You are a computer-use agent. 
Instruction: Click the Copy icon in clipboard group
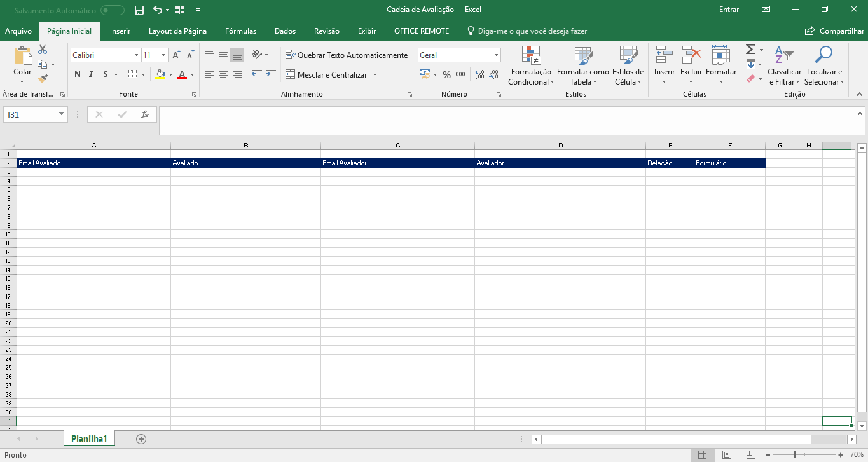click(43, 64)
